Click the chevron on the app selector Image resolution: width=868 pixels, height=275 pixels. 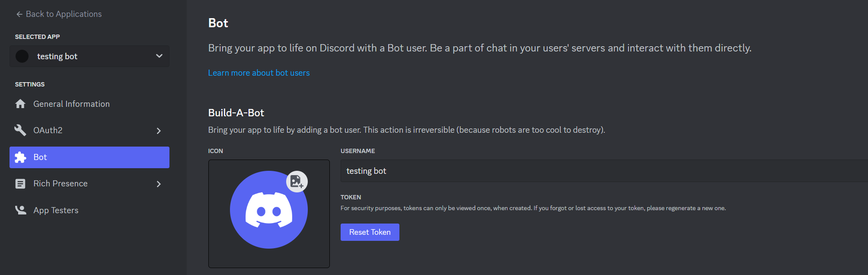click(159, 56)
